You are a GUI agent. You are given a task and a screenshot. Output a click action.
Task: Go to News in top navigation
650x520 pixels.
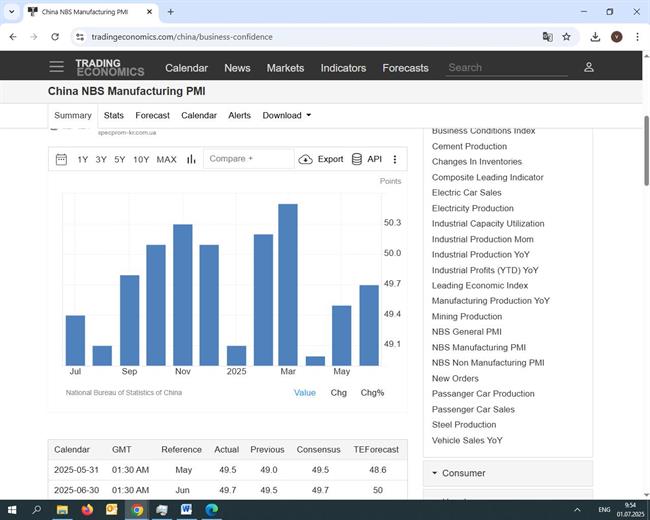click(x=237, y=68)
